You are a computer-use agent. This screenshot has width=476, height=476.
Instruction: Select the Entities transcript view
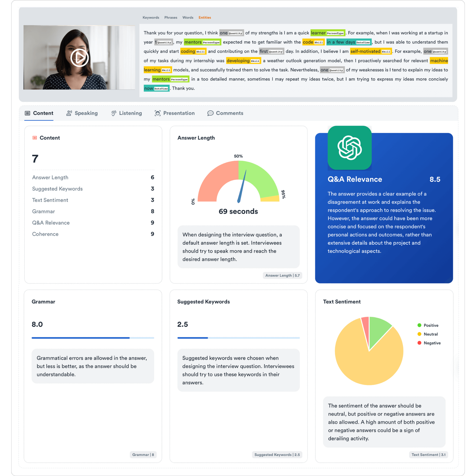(x=204, y=17)
